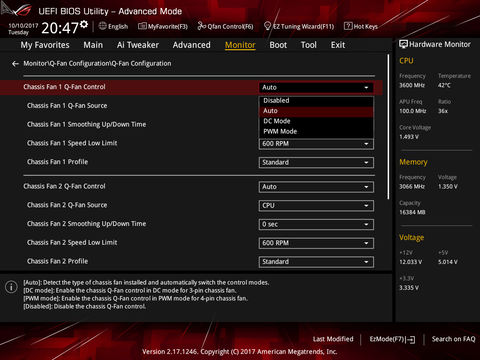Select DC Mode from dropdown list
Viewport: 480px width, 360px height.
[x=316, y=121]
